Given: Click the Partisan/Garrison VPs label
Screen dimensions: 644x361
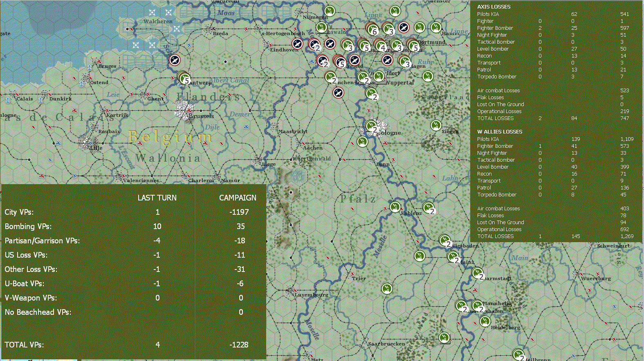Looking at the screenshot, I should tap(43, 241).
